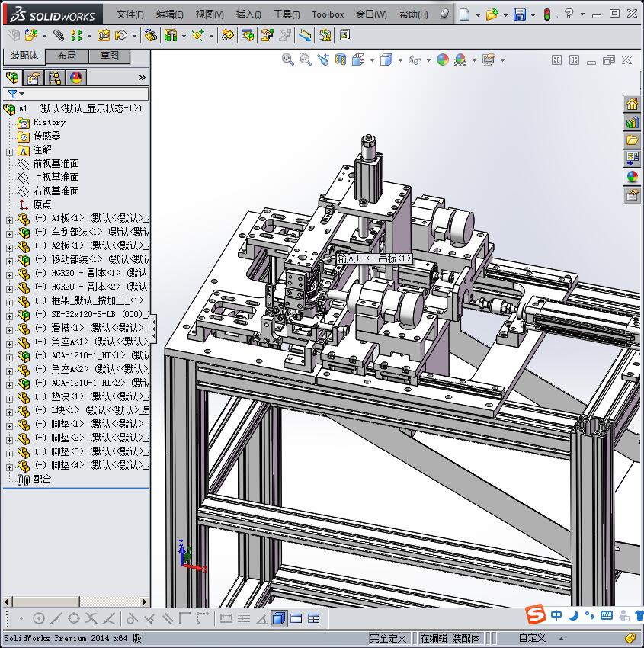Open the Appearances task pane icon

632,177
